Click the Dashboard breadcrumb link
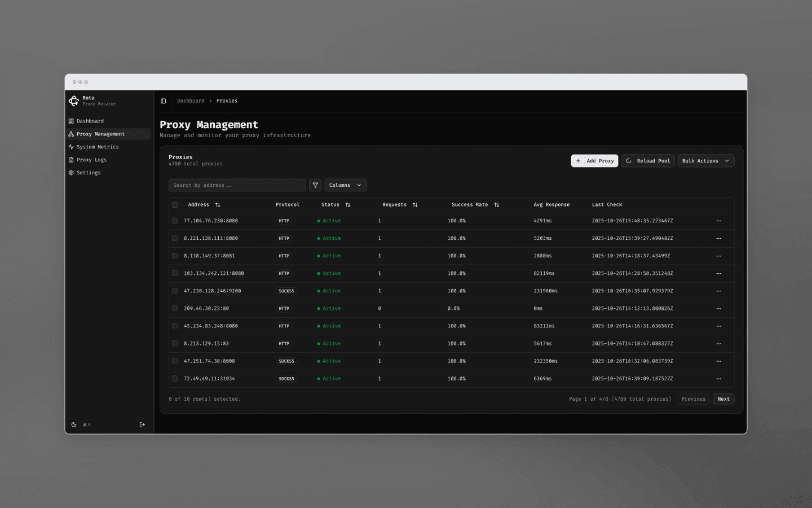The height and width of the screenshot is (508, 812). pyautogui.click(x=191, y=100)
